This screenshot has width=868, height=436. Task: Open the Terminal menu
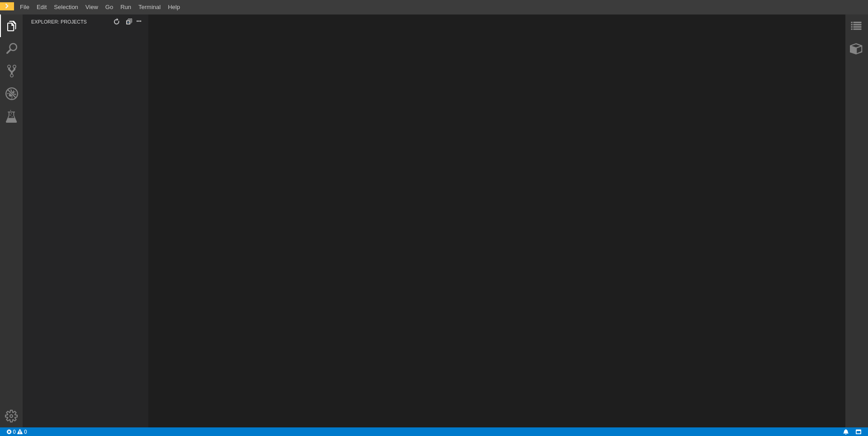click(149, 7)
